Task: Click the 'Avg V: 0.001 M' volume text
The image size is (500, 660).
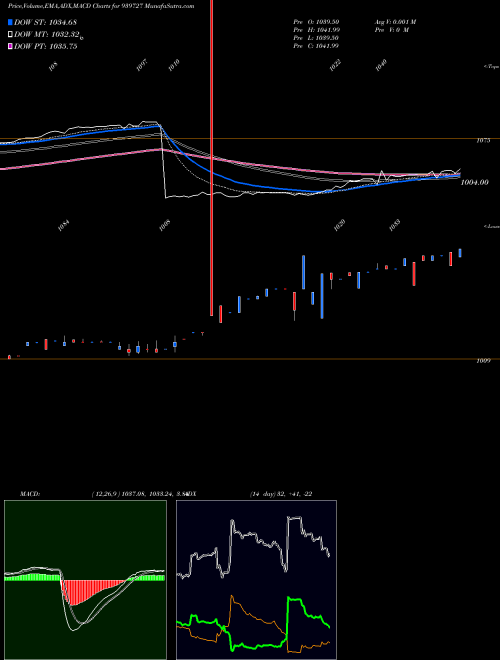Action: click(395, 22)
